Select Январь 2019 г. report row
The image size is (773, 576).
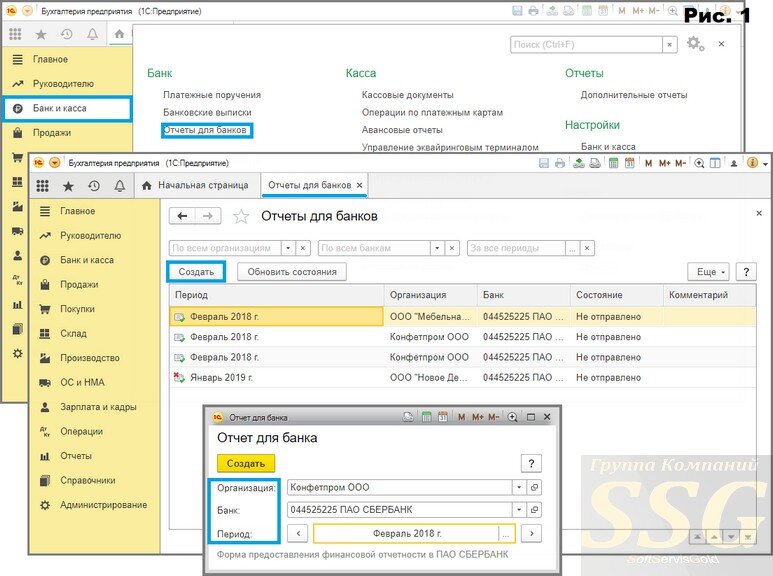462,378
